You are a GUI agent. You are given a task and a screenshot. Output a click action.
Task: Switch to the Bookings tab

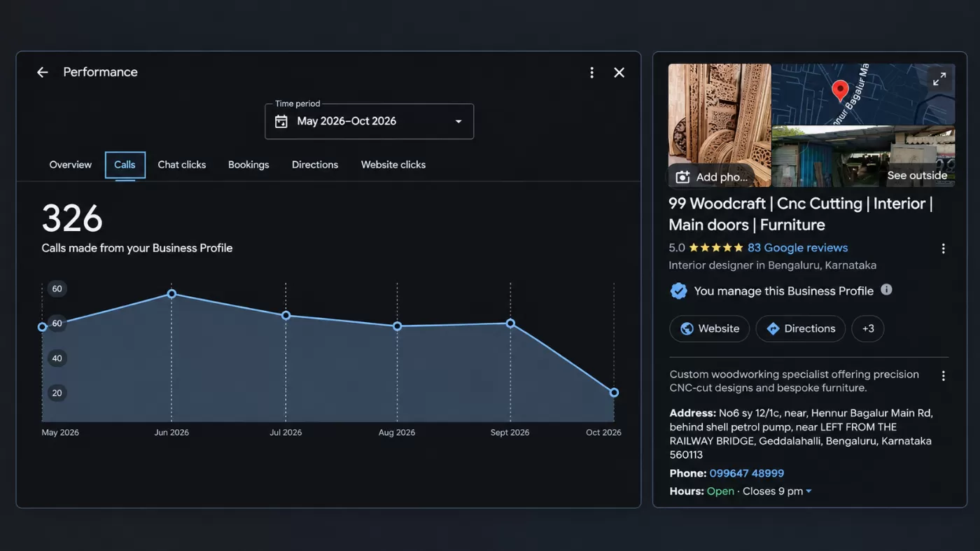[248, 165]
